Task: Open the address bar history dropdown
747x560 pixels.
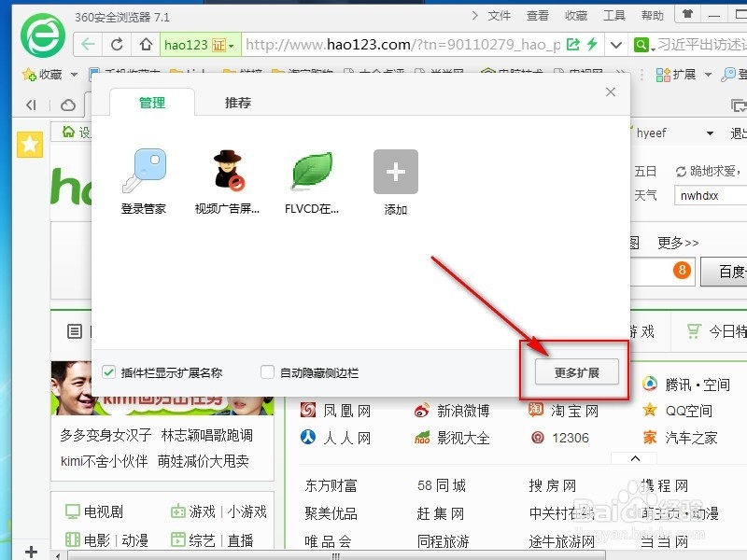Action: pyautogui.click(x=616, y=45)
